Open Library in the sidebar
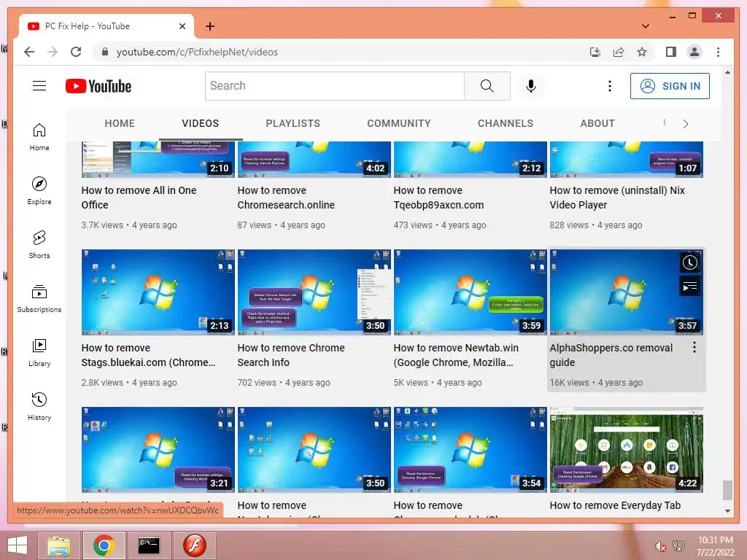Viewport: 747px width, 560px height. pyautogui.click(x=39, y=352)
